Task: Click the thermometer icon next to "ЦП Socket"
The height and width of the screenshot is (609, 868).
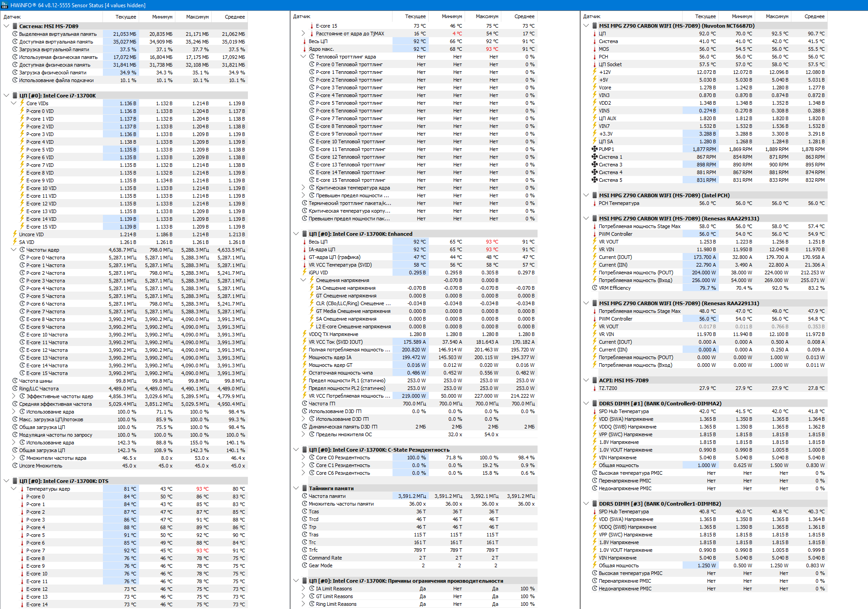Action: tap(595, 64)
